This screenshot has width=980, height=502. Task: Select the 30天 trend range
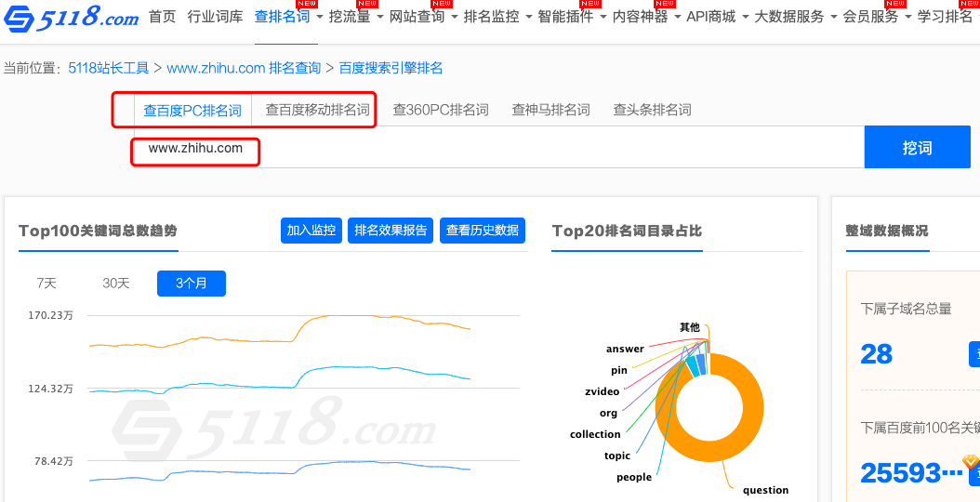click(x=116, y=284)
